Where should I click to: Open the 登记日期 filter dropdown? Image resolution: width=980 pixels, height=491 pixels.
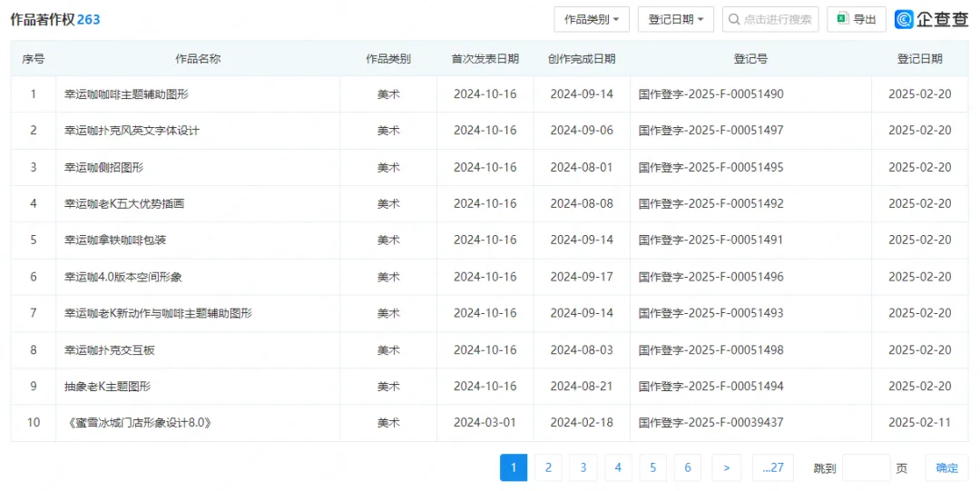pyautogui.click(x=676, y=19)
